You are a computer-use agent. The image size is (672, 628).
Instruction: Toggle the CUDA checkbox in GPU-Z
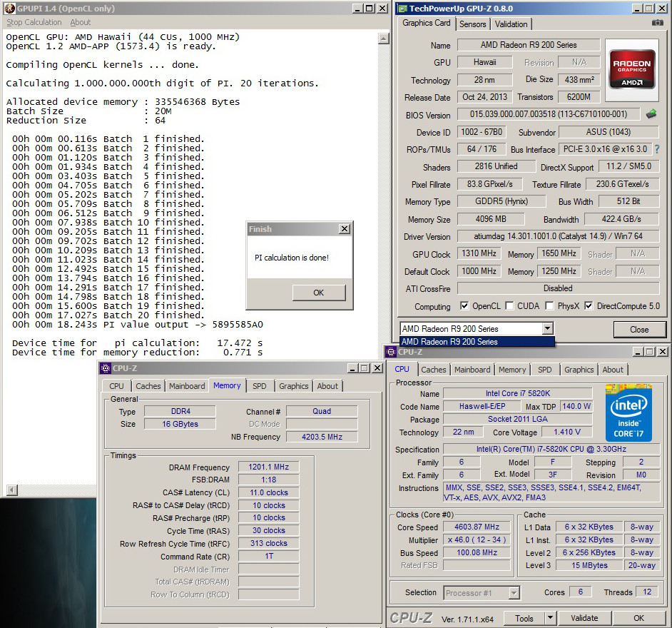[x=509, y=305]
